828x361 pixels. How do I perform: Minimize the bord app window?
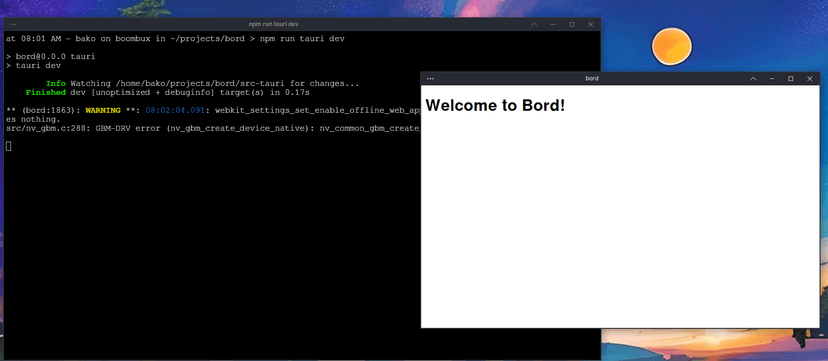tap(772, 79)
